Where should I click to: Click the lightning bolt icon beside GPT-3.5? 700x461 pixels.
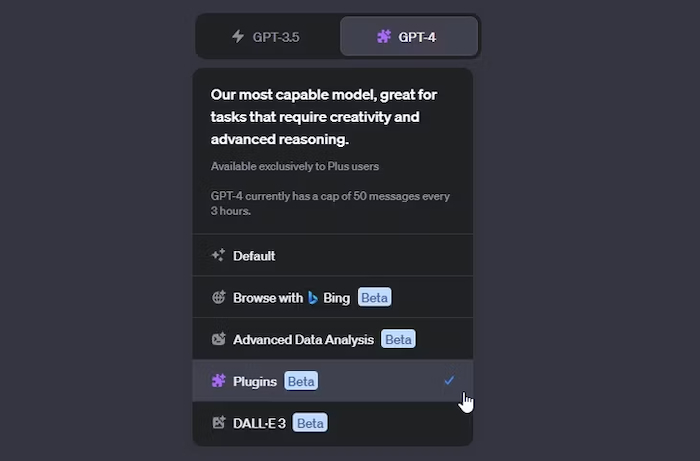238,37
